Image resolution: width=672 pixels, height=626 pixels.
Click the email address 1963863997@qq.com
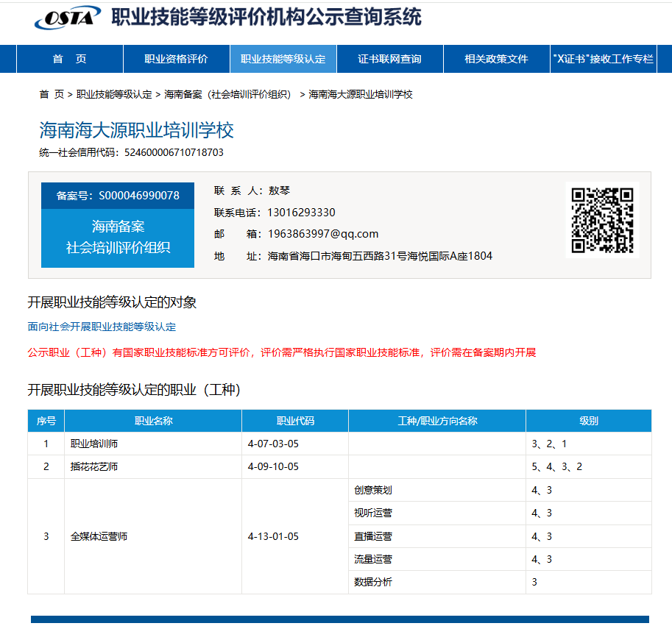(323, 234)
